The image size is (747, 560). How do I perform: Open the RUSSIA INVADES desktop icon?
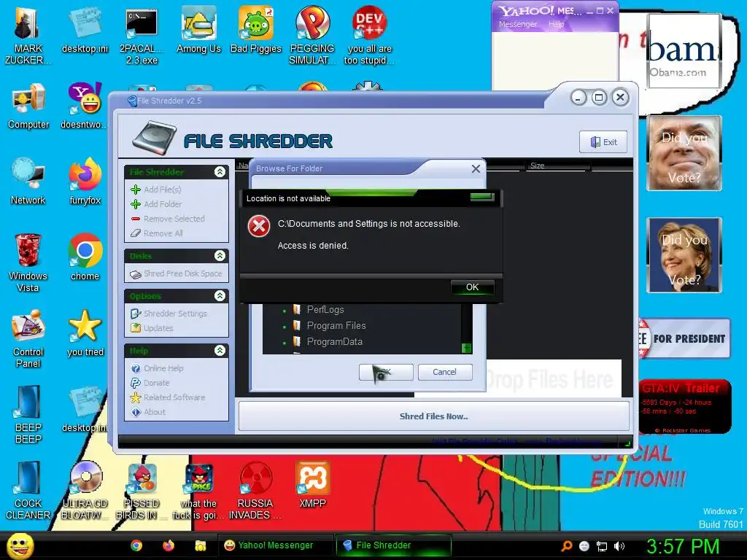pyautogui.click(x=255, y=491)
